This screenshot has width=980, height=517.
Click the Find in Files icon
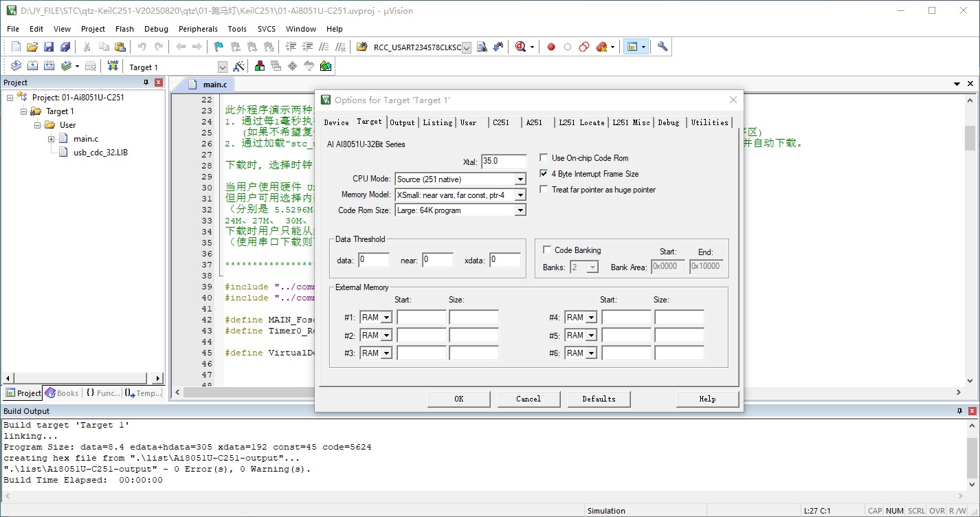click(362, 47)
